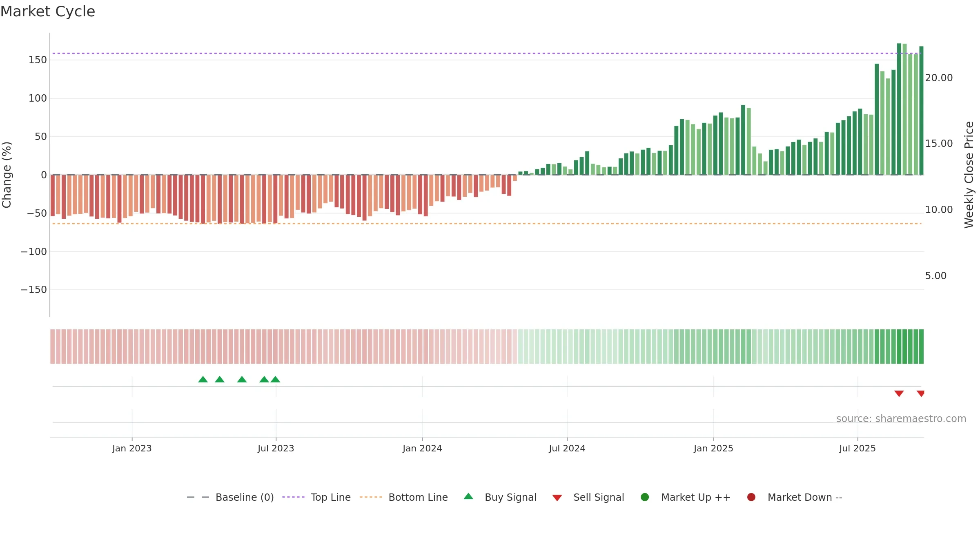The height and width of the screenshot is (551, 980).
Task: Click the 5.00 price axis label
Action: (935, 276)
